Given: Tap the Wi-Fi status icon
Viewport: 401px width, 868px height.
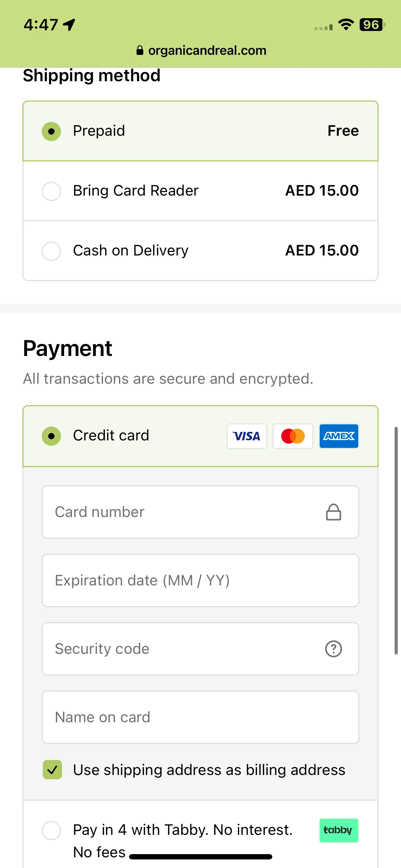Looking at the screenshot, I should click(x=346, y=25).
